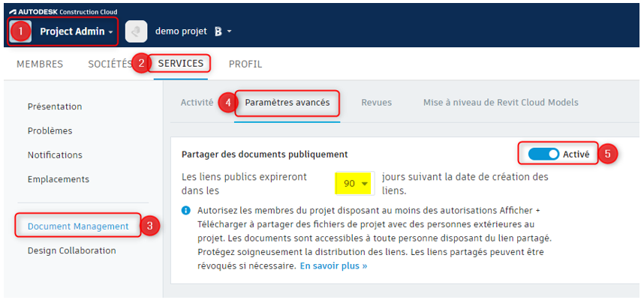Click the blue info icon beside the description
This screenshot has width=644, height=300.
(185, 210)
